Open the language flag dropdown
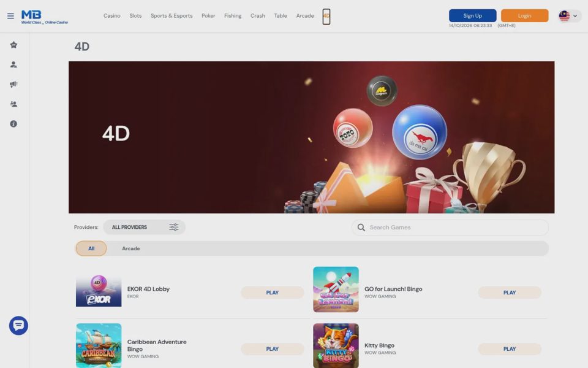 (568, 16)
